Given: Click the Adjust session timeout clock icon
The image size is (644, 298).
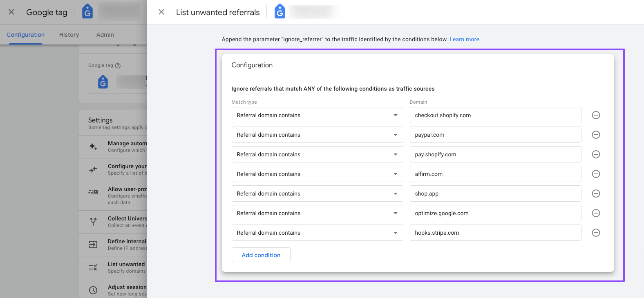Looking at the screenshot, I should coord(93,290).
